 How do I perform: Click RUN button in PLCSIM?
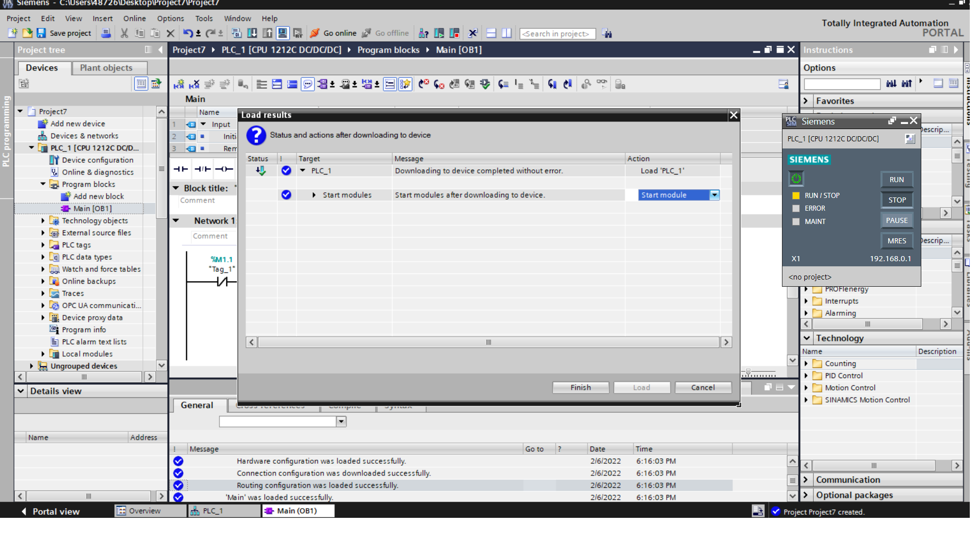coord(897,180)
